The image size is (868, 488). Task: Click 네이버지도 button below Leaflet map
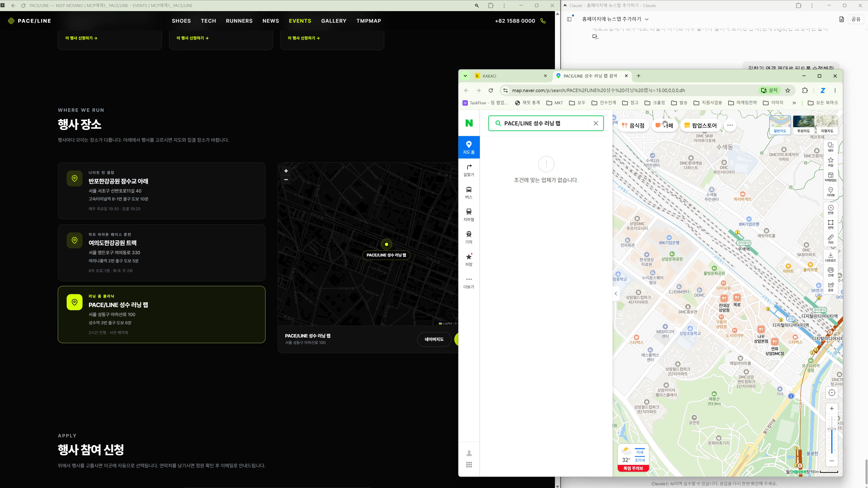[434, 339]
